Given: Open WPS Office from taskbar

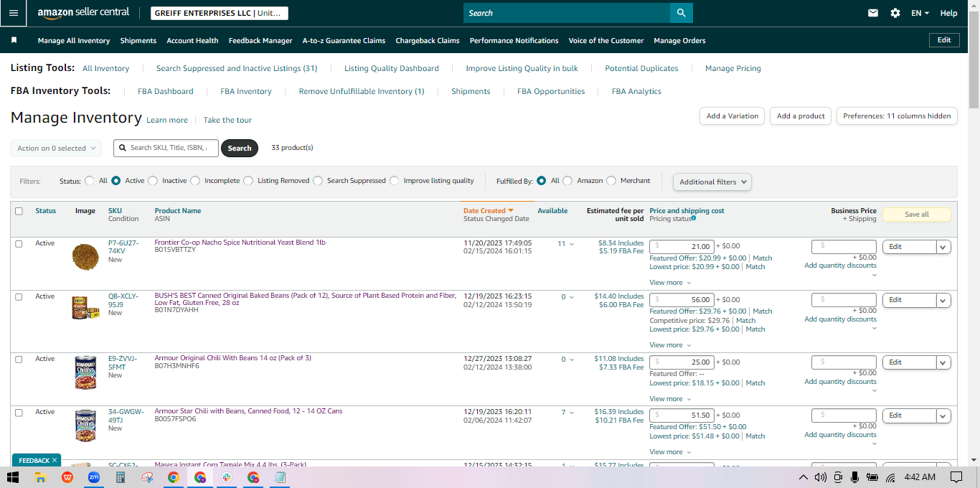Looking at the screenshot, I should click(67, 477).
